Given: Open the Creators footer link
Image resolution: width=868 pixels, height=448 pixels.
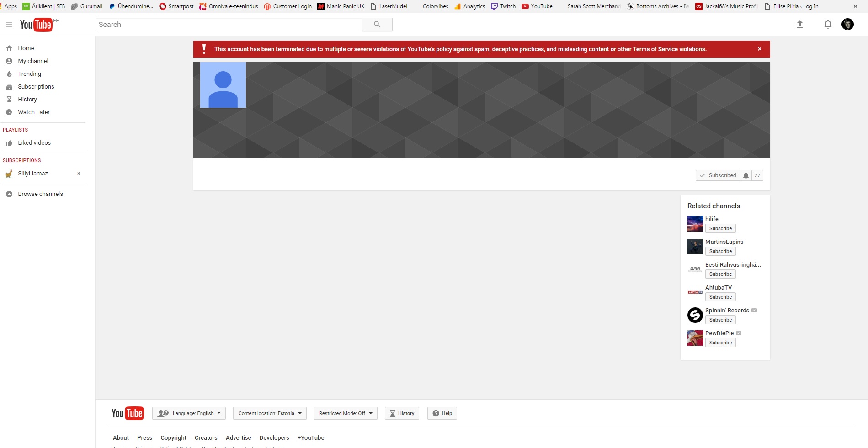Looking at the screenshot, I should click(x=206, y=438).
